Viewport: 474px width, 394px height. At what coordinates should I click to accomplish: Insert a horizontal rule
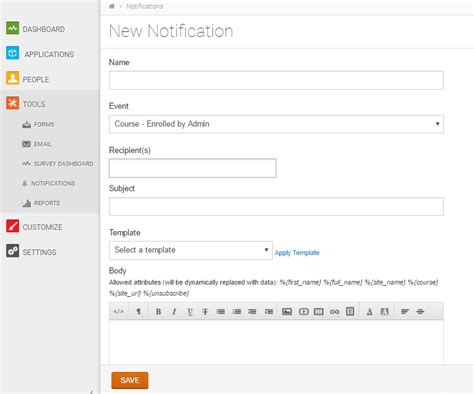420,312
